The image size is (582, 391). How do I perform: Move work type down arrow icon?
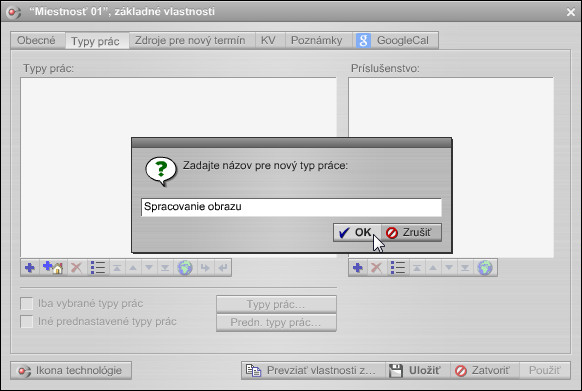point(149,267)
